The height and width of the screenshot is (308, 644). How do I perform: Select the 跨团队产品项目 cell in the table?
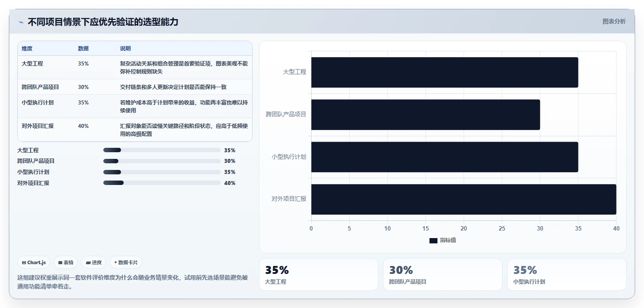(x=40, y=87)
